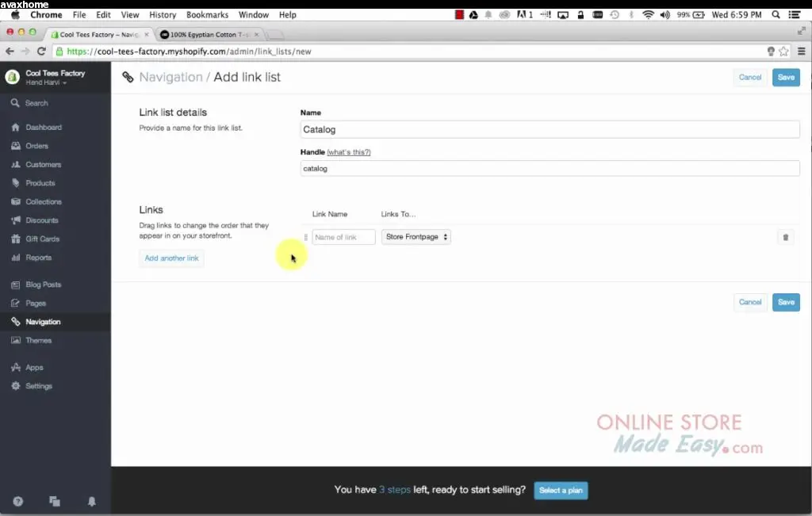The image size is (812, 516).
Task: Open the what's this? handle link
Action: point(349,152)
